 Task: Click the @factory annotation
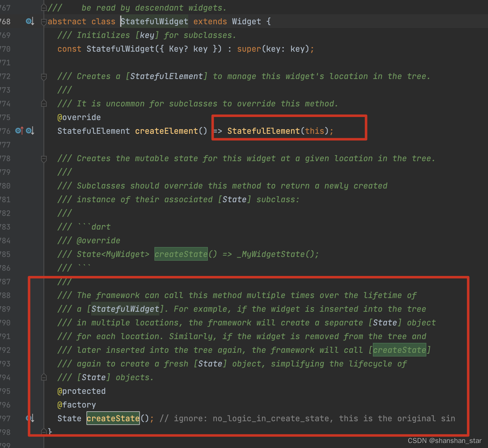[77, 405]
